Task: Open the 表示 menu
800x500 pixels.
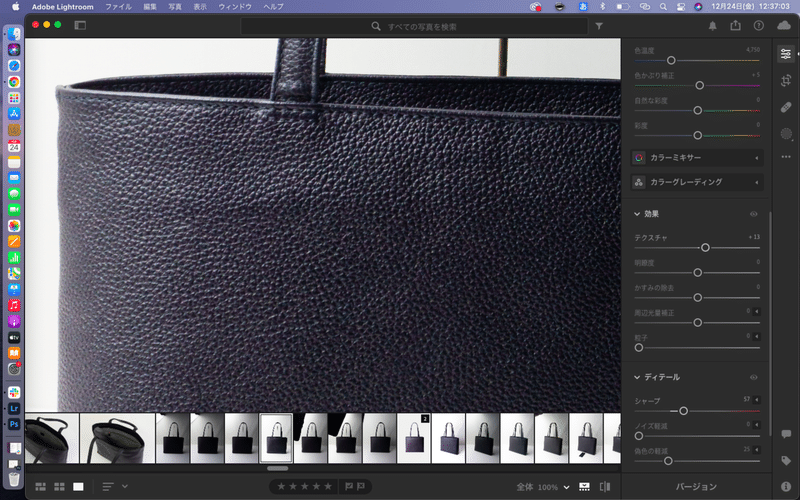Action: tap(200, 7)
